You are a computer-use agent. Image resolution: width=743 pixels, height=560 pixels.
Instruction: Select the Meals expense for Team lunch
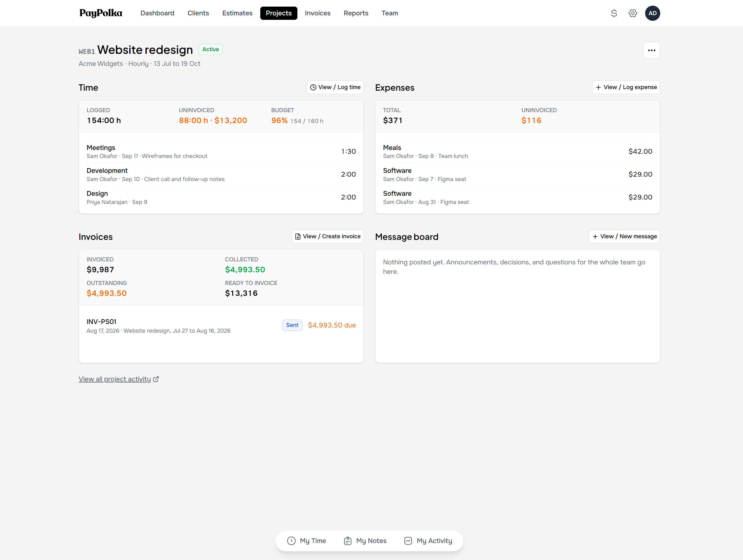517,152
